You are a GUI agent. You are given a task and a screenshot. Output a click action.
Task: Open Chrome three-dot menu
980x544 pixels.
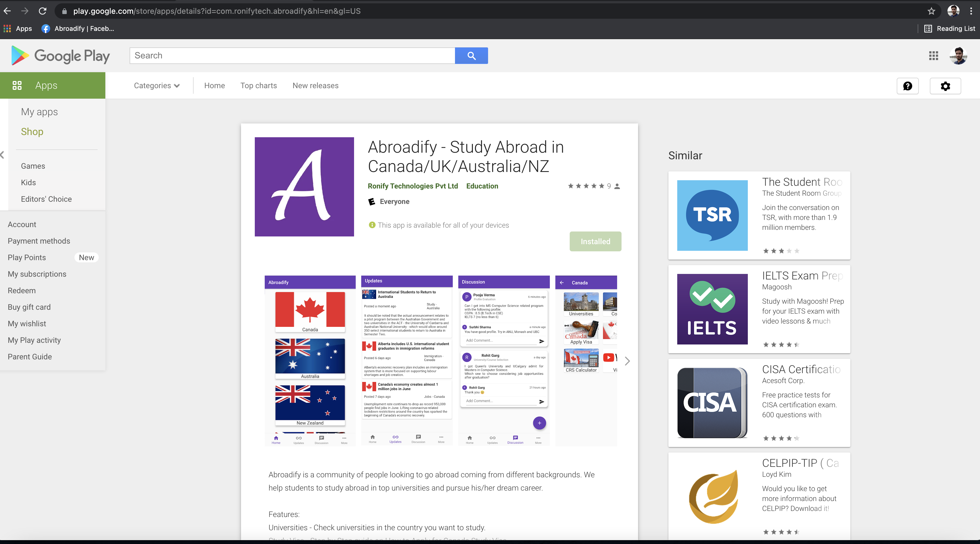[971, 11]
